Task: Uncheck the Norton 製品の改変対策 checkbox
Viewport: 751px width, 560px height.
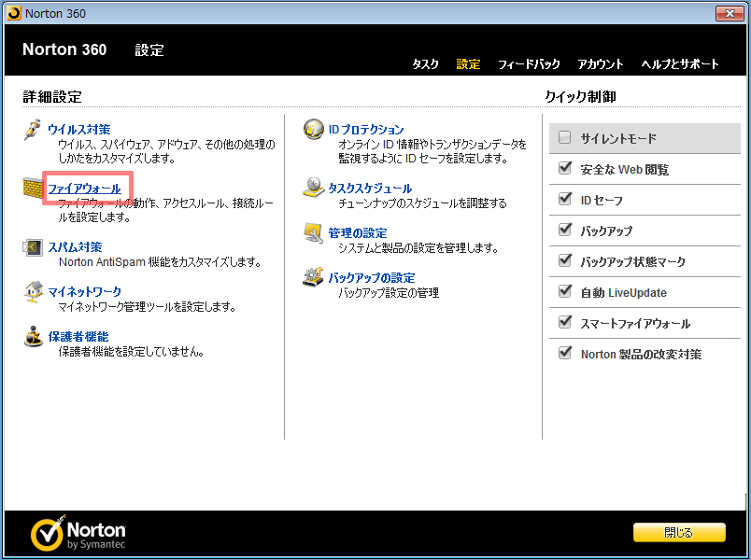Action: (565, 353)
